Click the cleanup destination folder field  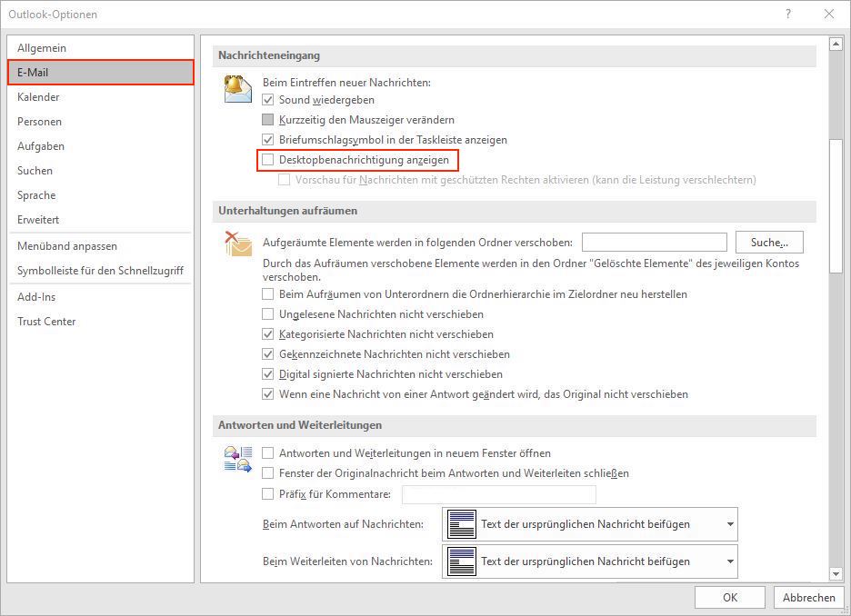tap(654, 243)
